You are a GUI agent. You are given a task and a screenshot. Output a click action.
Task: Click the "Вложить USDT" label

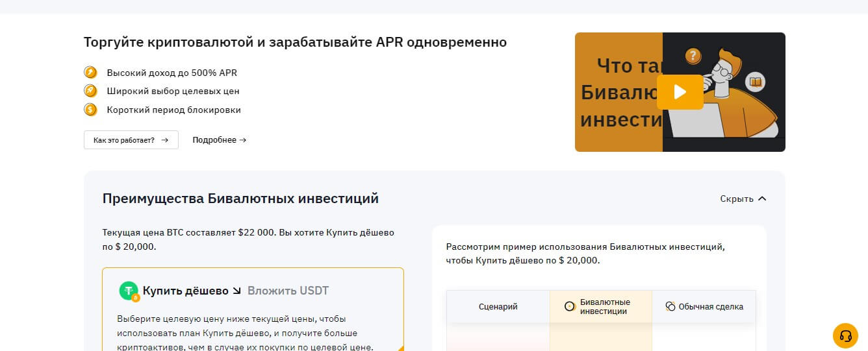[288, 291]
